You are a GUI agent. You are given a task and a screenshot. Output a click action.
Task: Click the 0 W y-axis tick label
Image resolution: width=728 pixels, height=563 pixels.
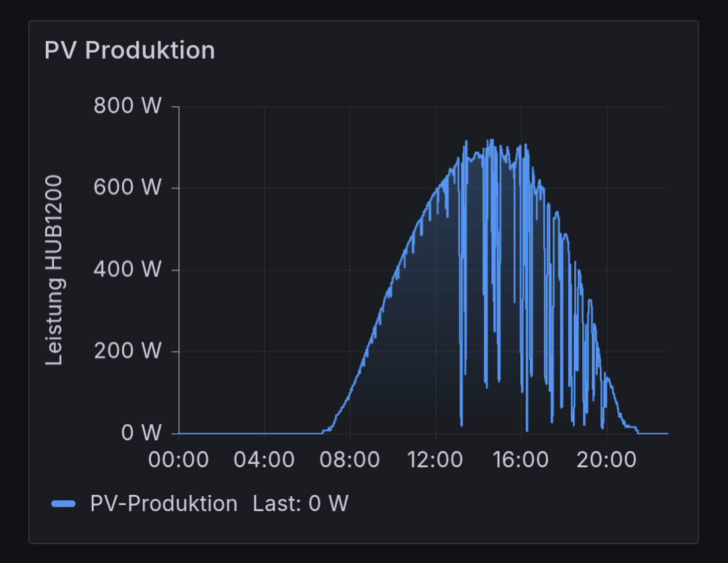pyautogui.click(x=141, y=433)
